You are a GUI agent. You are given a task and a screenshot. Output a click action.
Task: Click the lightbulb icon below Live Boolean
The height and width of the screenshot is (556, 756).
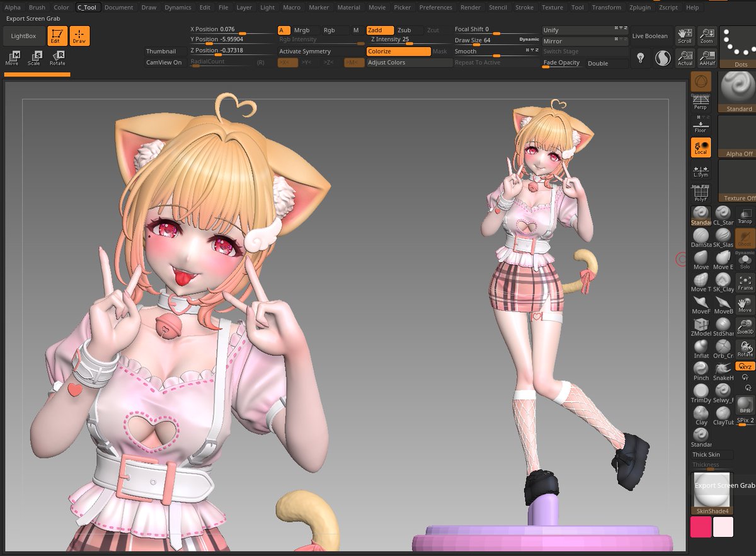tap(641, 58)
